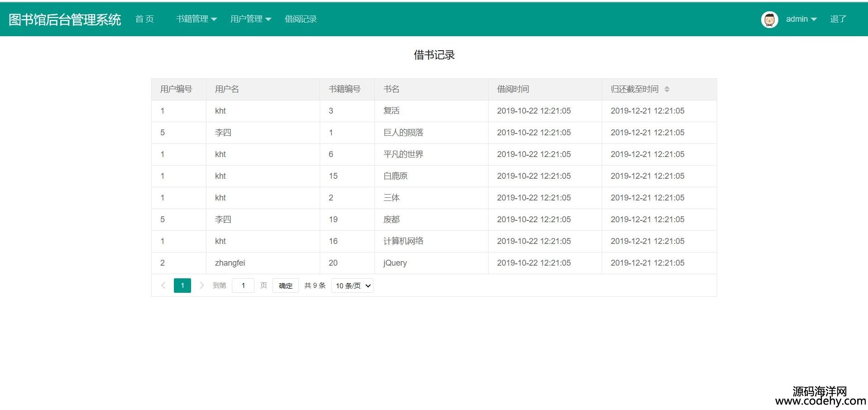Click the jQuery book name cell

[x=395, y=263]
